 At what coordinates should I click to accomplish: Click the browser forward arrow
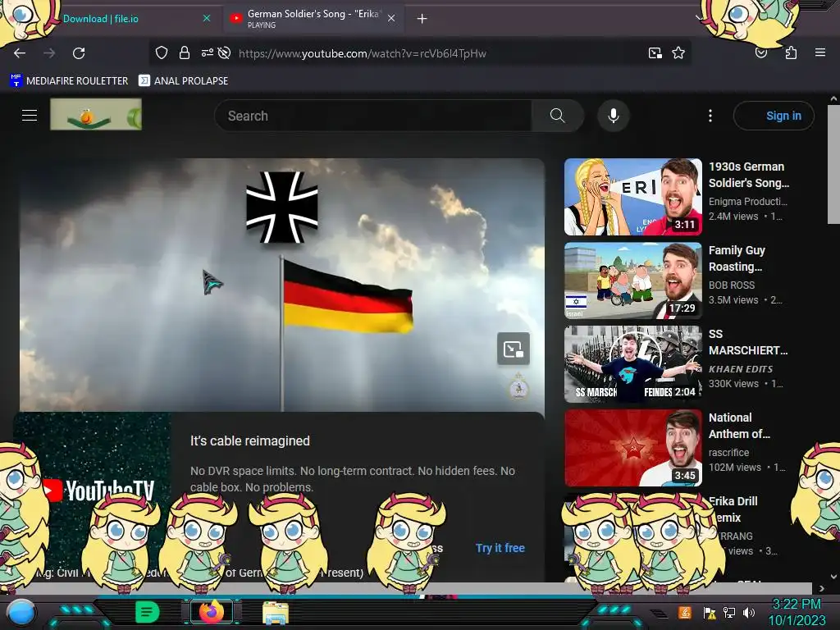(x=49, y=53)
